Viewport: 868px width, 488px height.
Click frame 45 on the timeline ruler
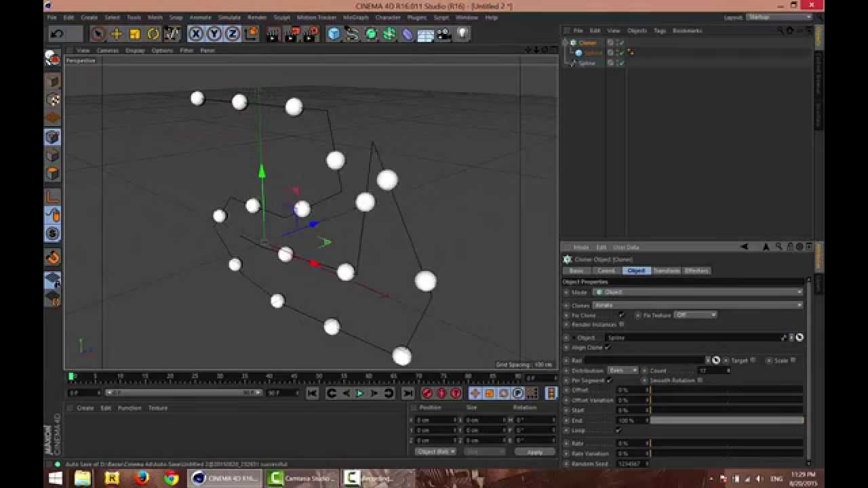(x=294, y=375)
